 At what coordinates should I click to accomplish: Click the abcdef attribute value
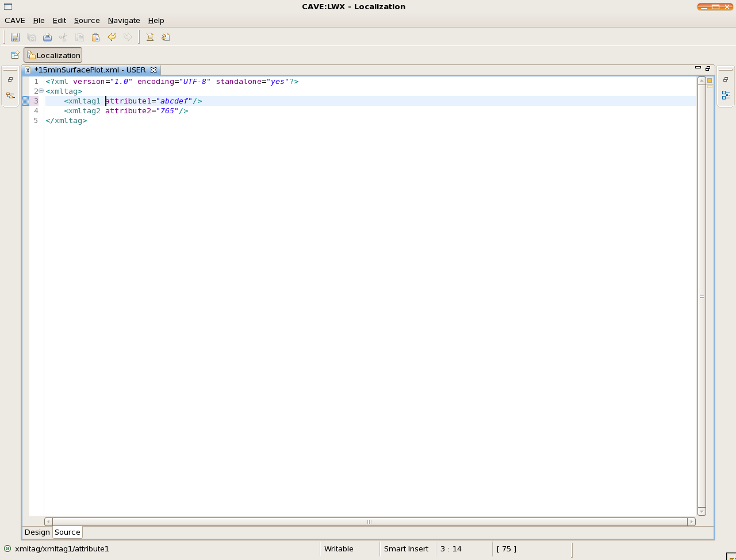tap(174, 101)
